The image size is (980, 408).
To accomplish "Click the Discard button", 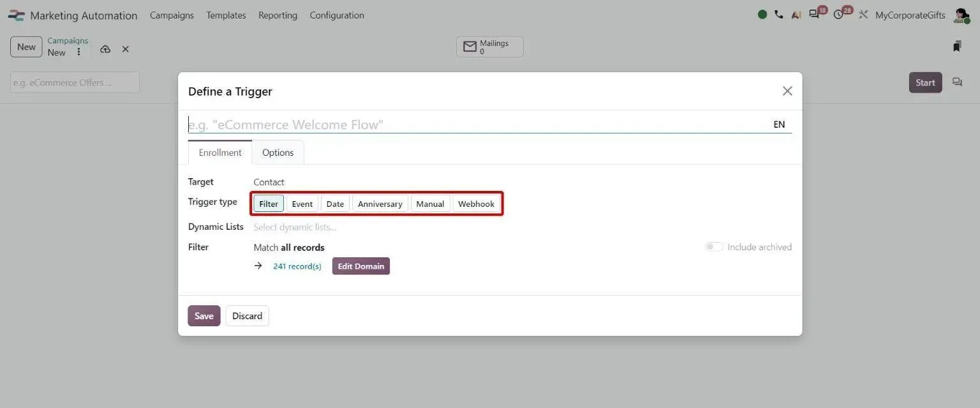I will 248,316.
